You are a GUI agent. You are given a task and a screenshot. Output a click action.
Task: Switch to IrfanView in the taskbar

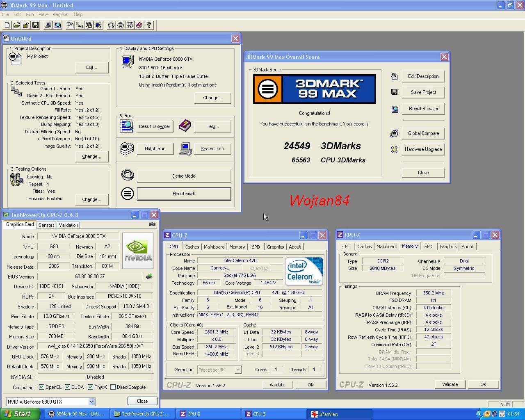[x=340, y=414]
